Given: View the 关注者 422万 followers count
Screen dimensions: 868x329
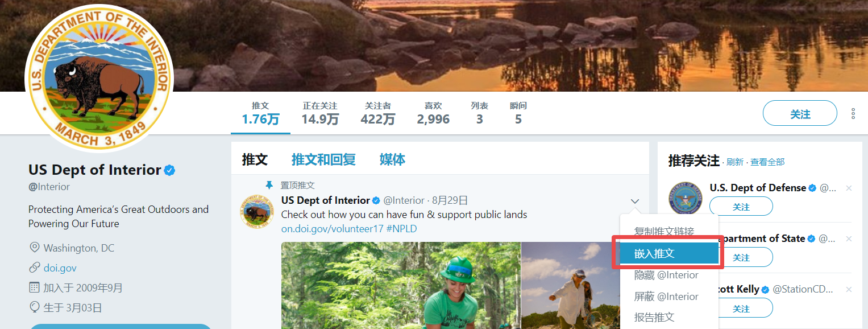Looking at the screenshot, I should (377, 113).
